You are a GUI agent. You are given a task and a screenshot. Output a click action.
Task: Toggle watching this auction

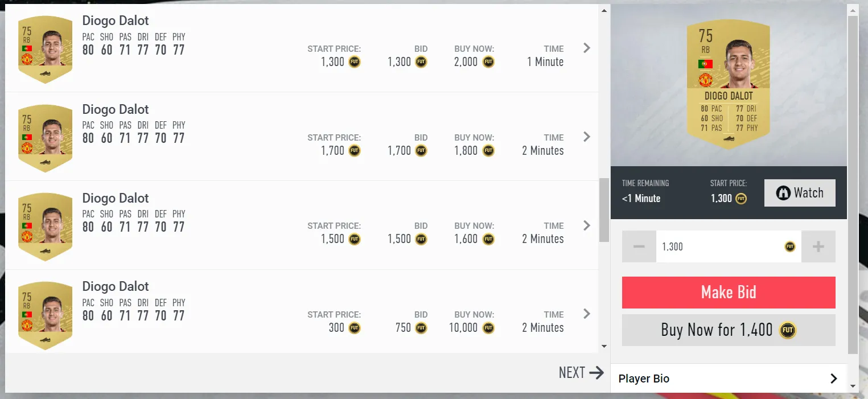(799, 193)
